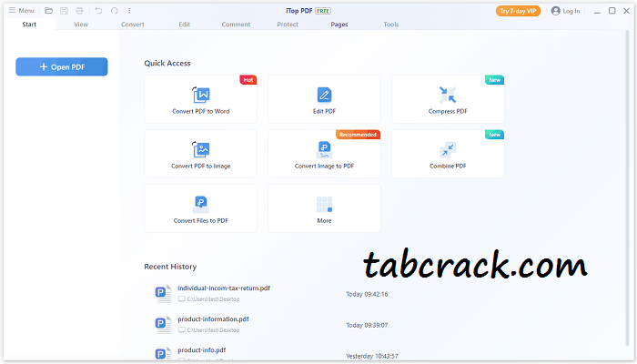The image size is (637, 364).
Task: Click the undo arrow icon
Action: pos(98,11)
